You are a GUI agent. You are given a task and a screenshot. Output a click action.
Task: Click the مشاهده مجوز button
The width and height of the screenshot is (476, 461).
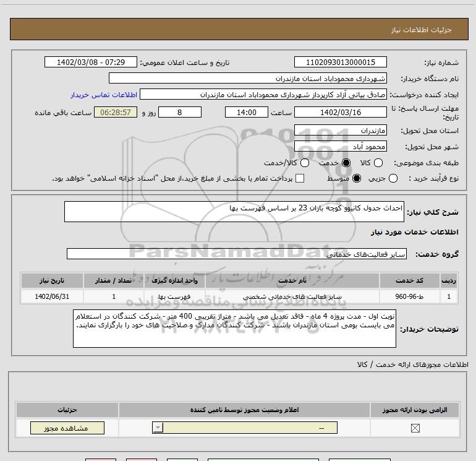click(67, 428)
